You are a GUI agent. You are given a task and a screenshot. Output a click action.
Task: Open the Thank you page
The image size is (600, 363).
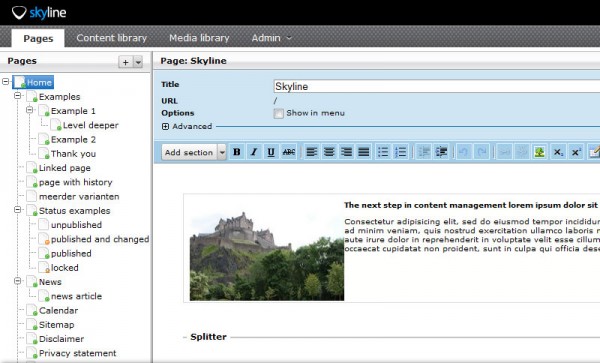73,154
